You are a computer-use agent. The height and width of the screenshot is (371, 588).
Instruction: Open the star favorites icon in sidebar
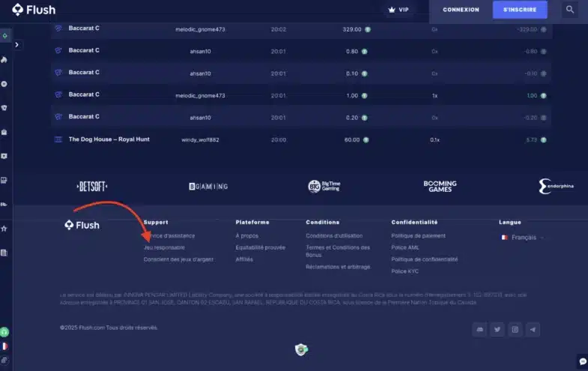tap(4, 229)
